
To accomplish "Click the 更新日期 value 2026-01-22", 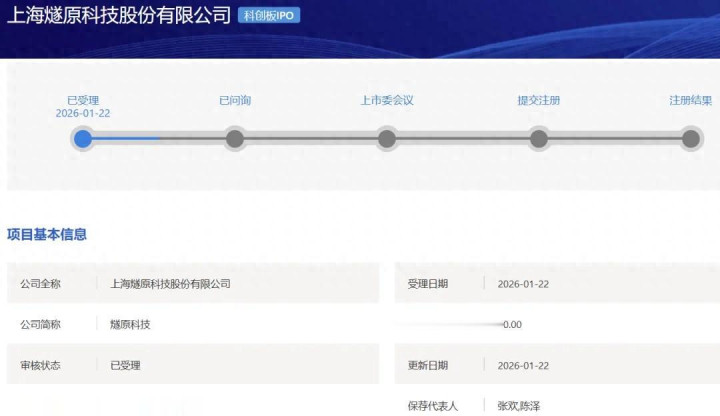I will 523,366.
